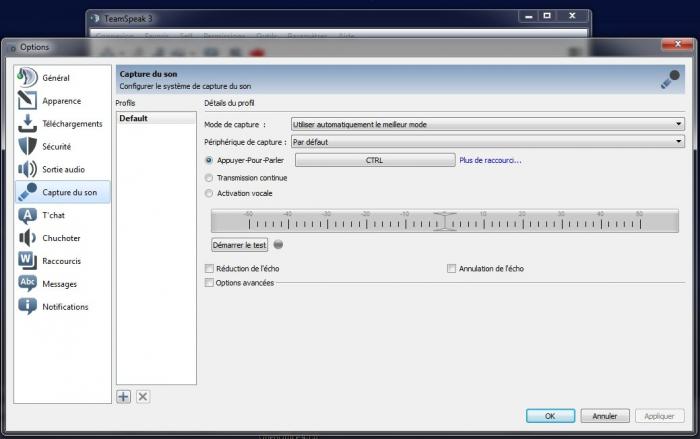Click the Capture du son microphone icon
700x439 pixels.
[27, 192]
